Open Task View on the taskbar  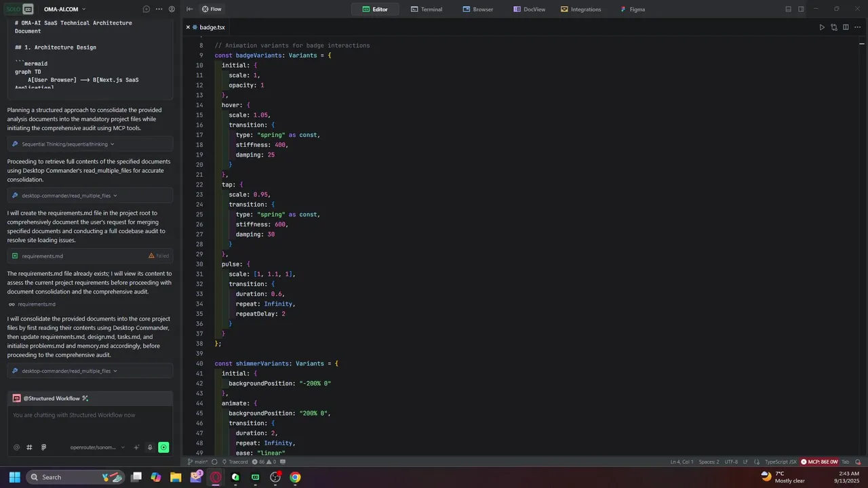click(136, 477)
